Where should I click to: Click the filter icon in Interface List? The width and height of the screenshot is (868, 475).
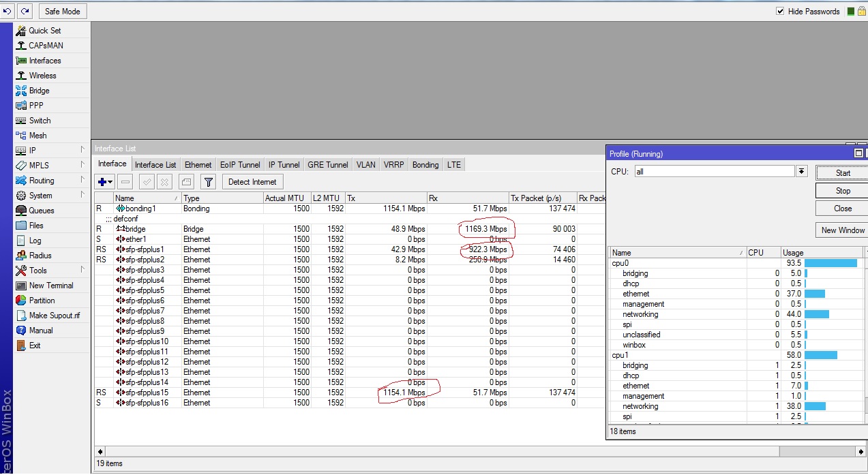point(208,181)
